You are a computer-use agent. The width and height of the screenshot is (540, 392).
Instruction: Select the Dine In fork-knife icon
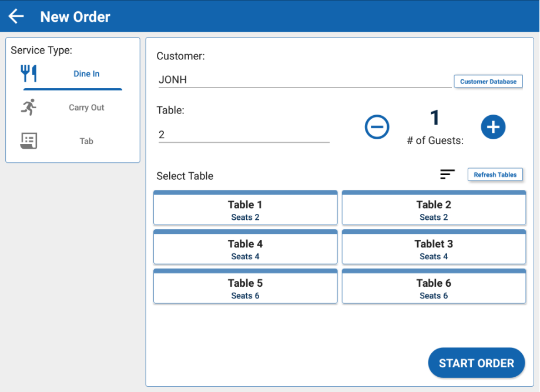coord(28,73)
